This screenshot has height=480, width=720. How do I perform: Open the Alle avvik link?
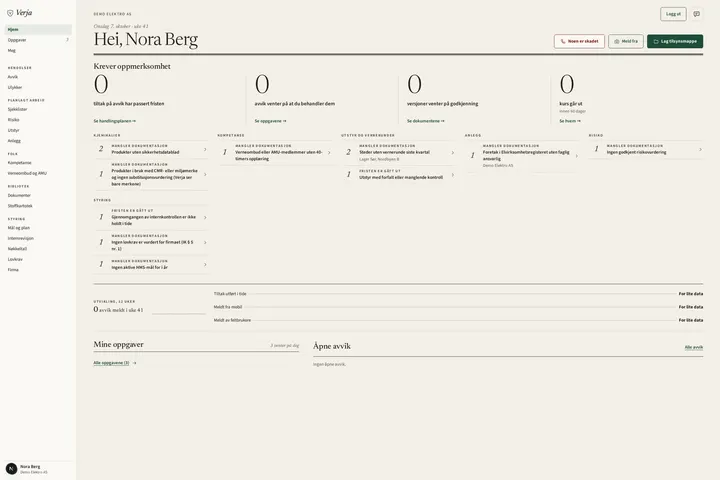(693, 347)
